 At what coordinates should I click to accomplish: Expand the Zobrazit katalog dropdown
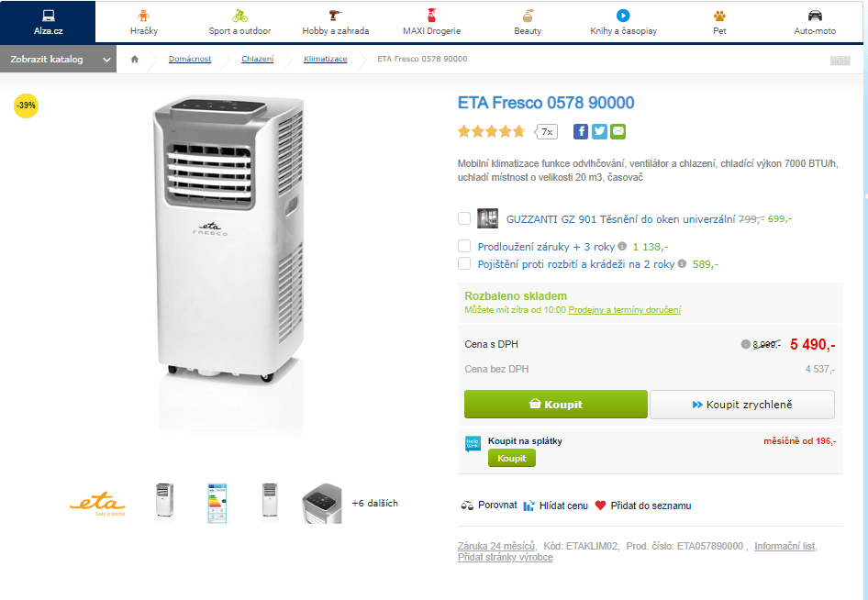[58, 60]
